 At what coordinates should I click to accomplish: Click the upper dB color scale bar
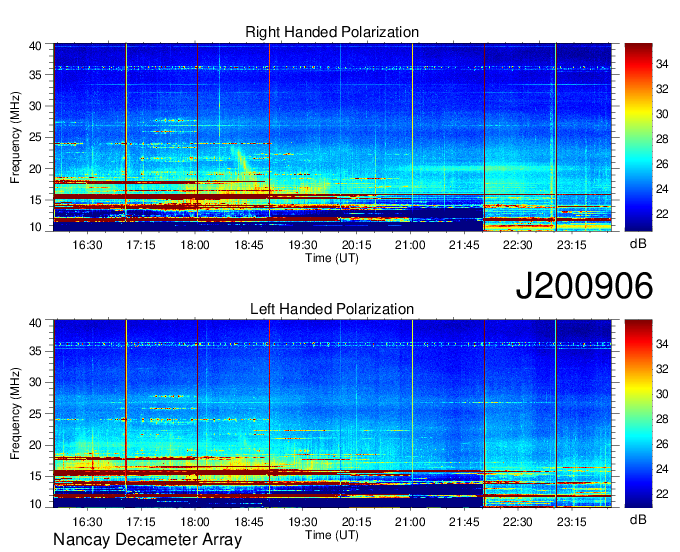click(x=638, y=137)
